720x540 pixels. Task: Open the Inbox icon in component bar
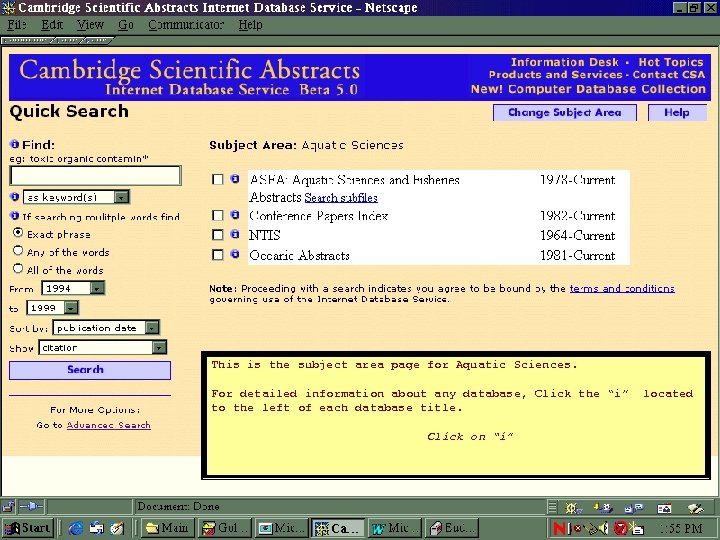(603, 507)
